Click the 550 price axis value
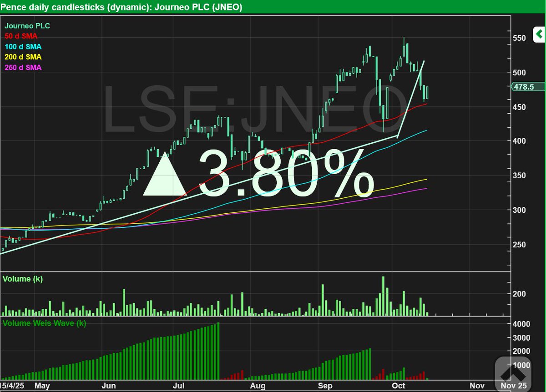 pos(523,35)
